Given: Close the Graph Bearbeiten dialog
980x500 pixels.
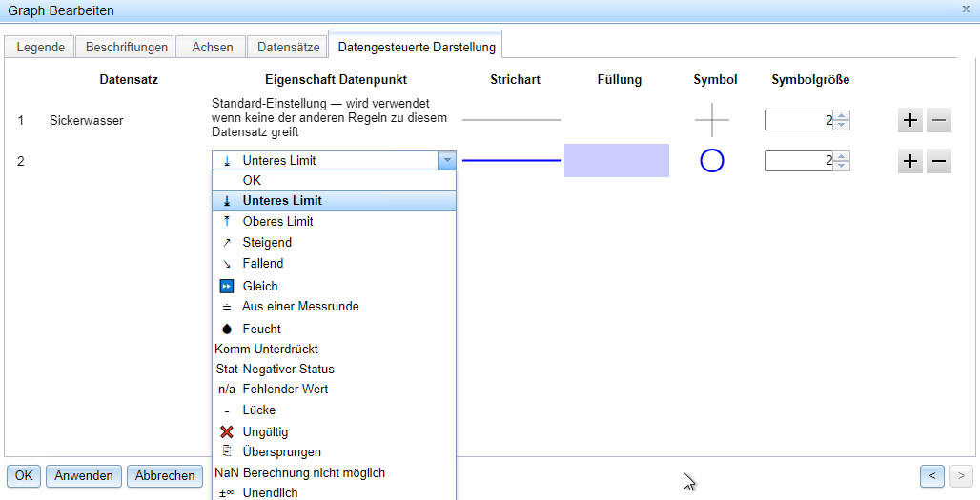Looking at the screenshot, I should pyautogui.click(x=967, y=10).
